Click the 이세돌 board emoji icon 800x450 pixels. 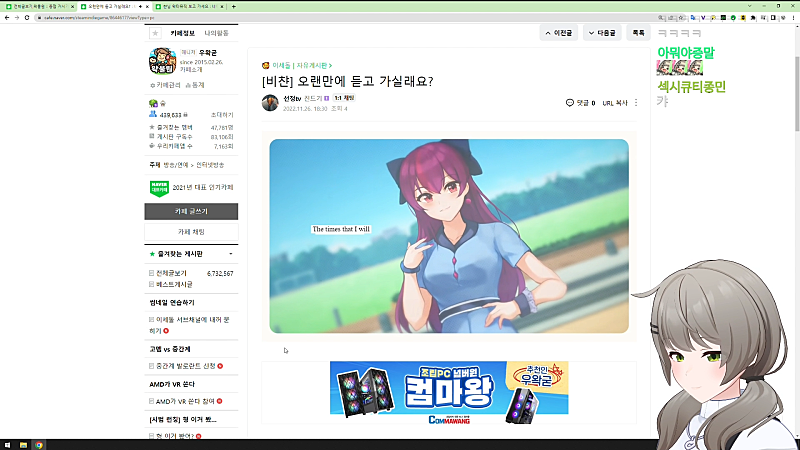point(265,66)
